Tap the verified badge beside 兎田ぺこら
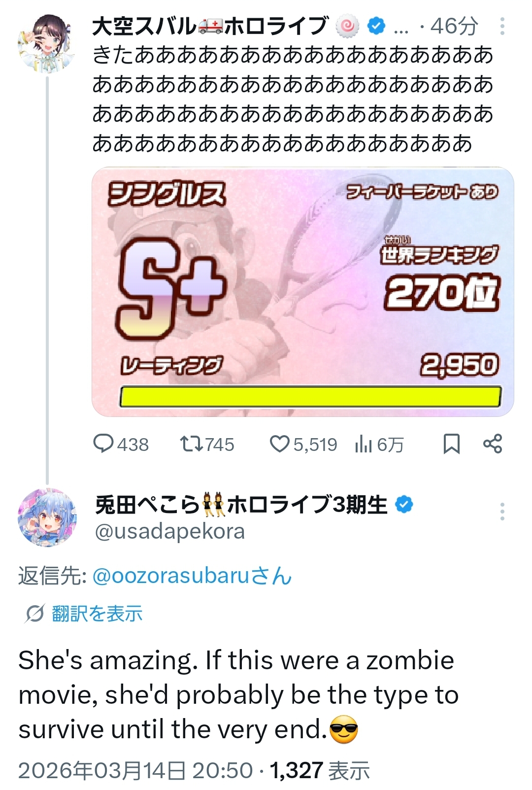The width and height of the screenshot is (532, 790). click(x=404, y=505)
